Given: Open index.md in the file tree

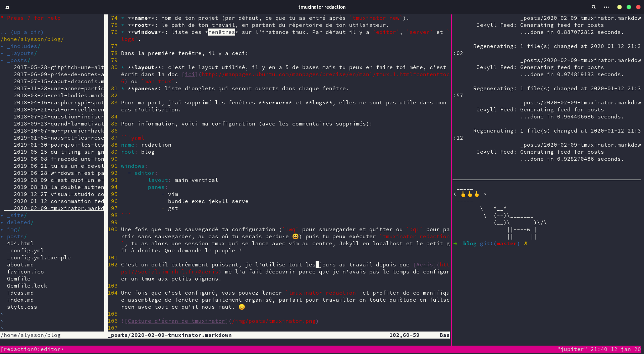Looking at the screenshot, I should coord(20,300).
